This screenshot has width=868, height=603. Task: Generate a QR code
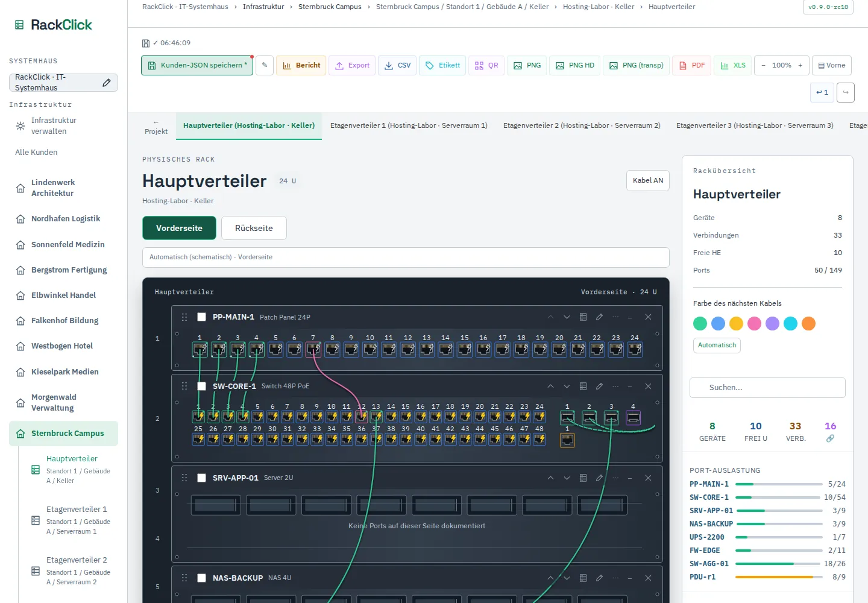(486, 65)
